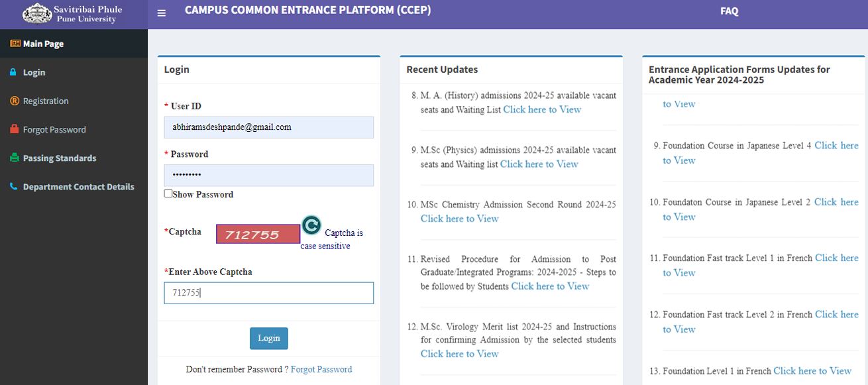Click the User ID field label
This screenshot has width=868, height=385.
pyautogui.click(x=186, y=106)
